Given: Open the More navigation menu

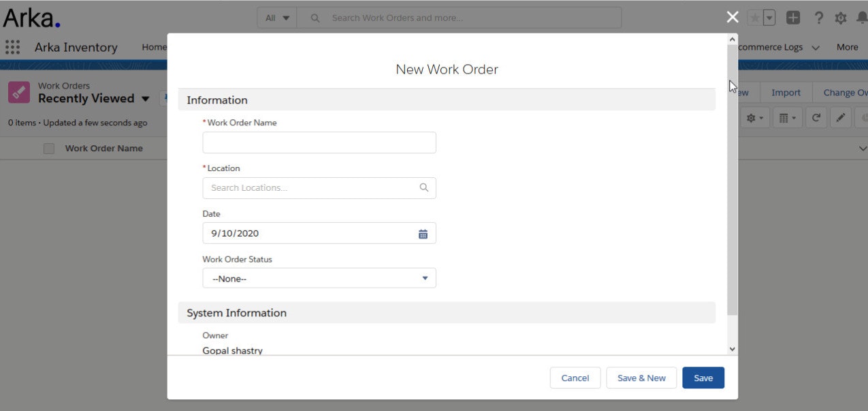Looking at the screenshot, I should [847, 47].
